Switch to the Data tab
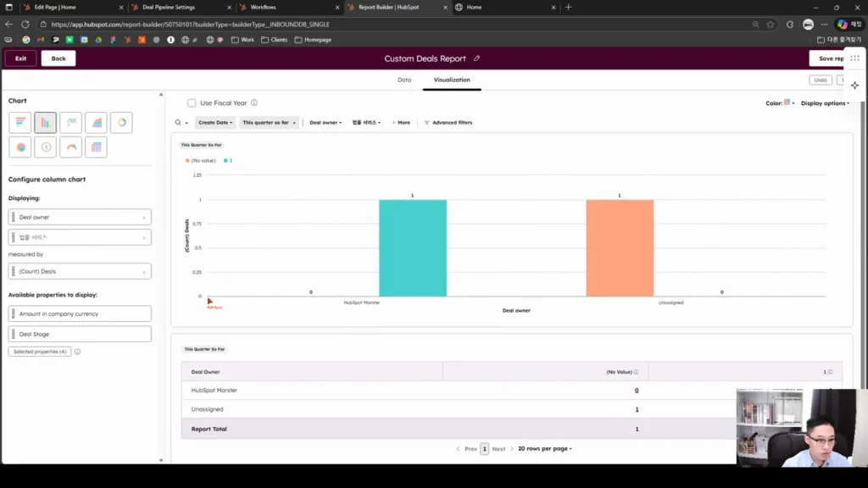The height and width of the screenshot is (488, 868). tap(404, 80)
